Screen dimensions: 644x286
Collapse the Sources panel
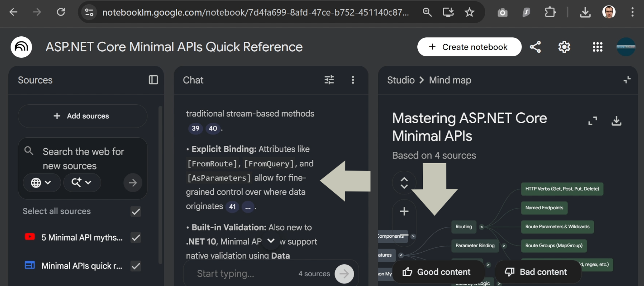(153, 80)
